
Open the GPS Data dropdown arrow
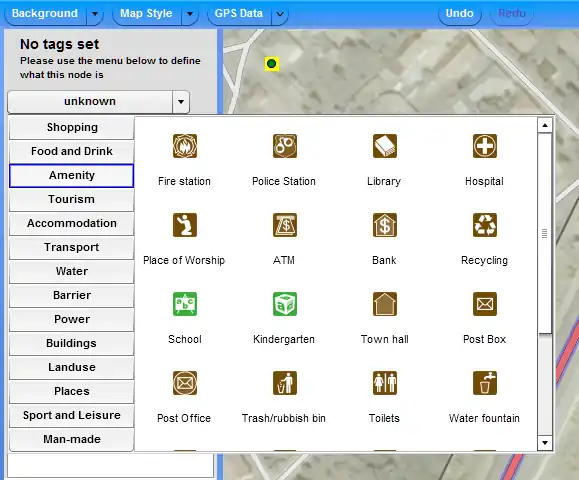click(280, 14)
